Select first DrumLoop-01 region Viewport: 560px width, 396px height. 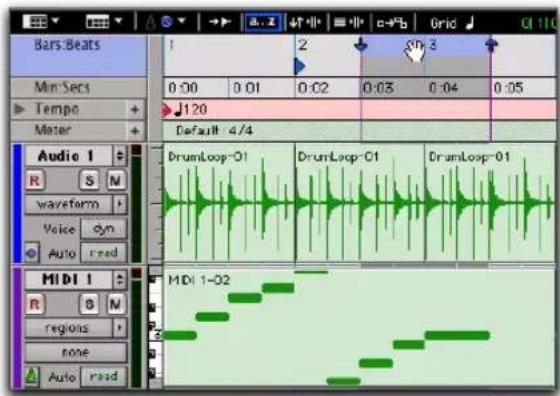pyautogui.click(x=229, y=204)
